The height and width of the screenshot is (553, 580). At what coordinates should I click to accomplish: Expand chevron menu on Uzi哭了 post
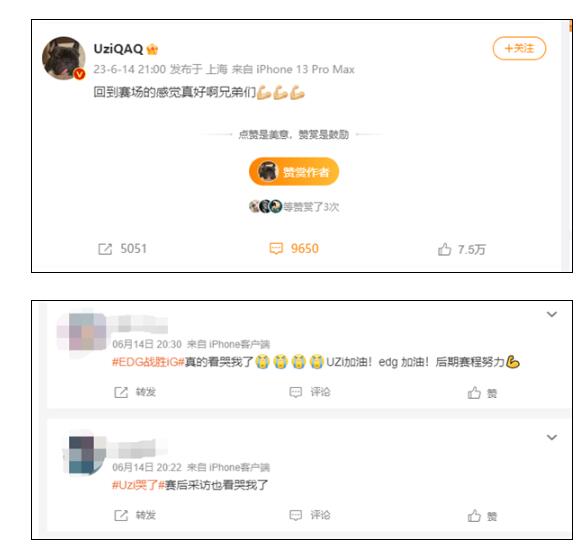tap(552, 437)
